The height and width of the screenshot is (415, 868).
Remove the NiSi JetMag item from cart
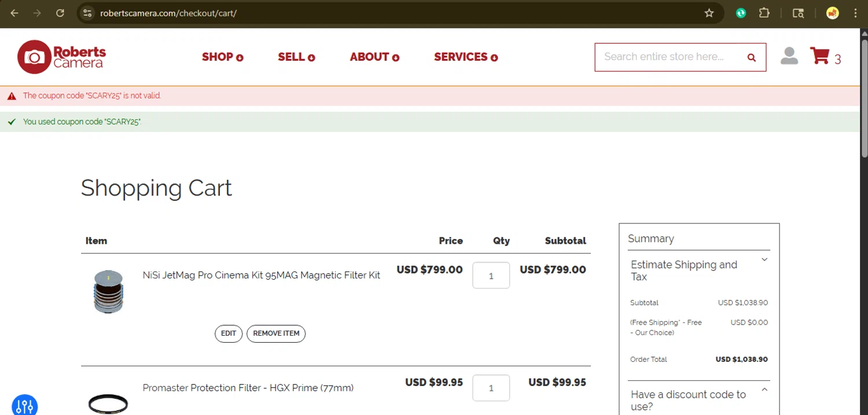(x=276, y=333)
